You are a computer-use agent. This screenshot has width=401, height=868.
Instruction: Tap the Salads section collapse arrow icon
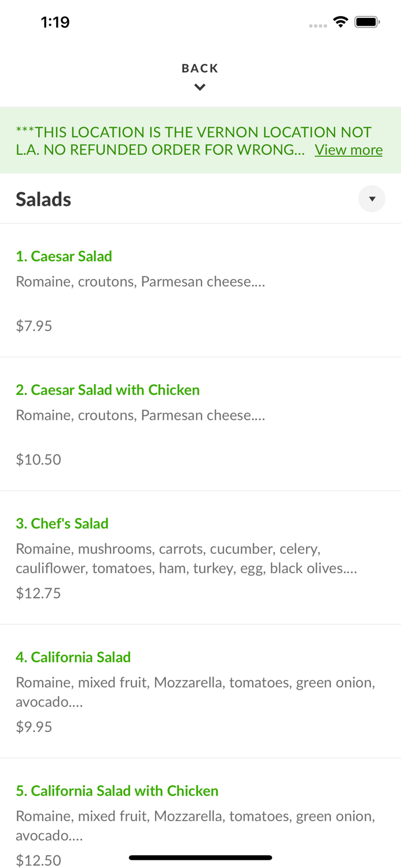(372, 198)
